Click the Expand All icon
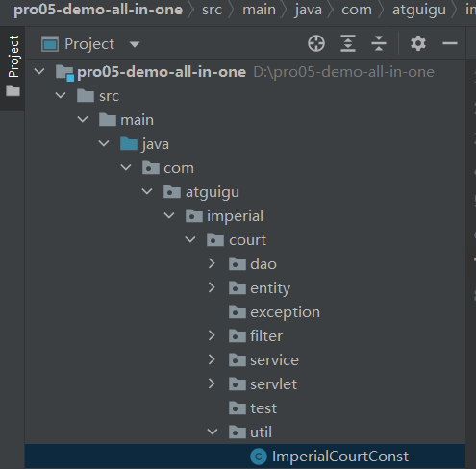The width and height of the screenshot is (476, 469). coord(348,43)
